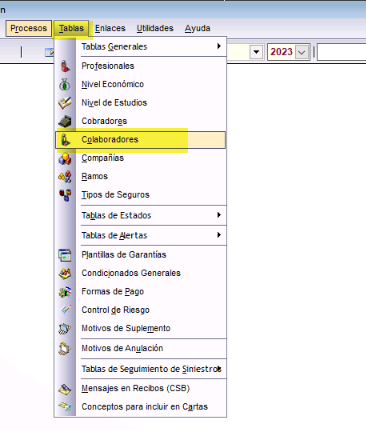Click the Ramos icon
Screen dimensions: 366x430
coord(65,176)
